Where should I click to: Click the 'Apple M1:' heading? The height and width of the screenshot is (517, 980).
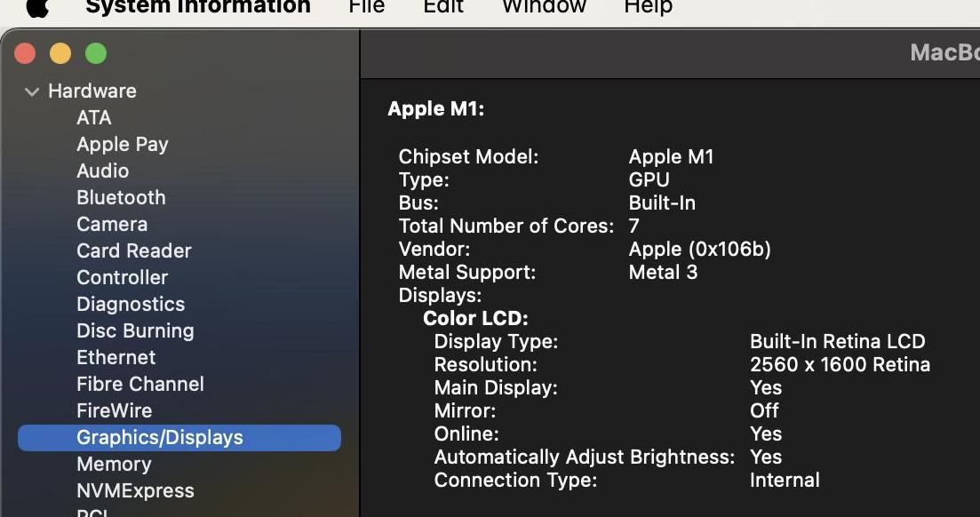click(435, 108)
